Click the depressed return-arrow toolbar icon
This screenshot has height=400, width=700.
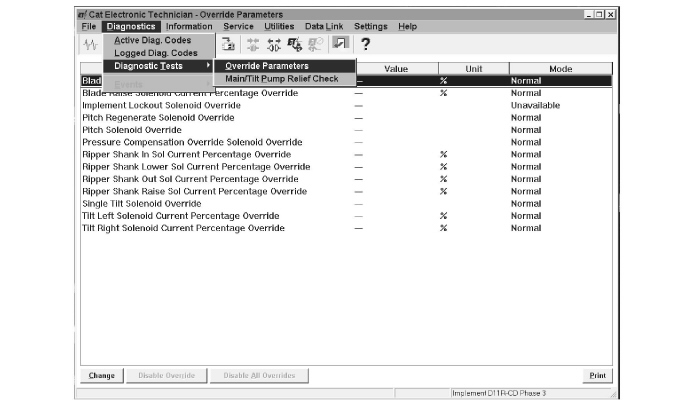(340, 44)
